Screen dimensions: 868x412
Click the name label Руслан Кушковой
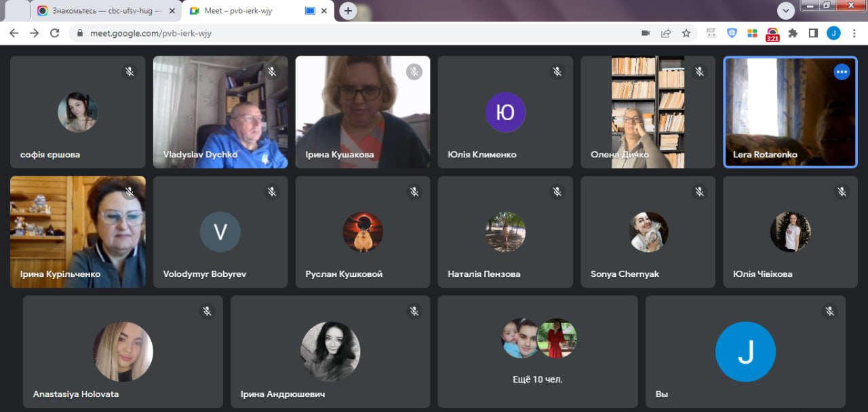[344, 274]
